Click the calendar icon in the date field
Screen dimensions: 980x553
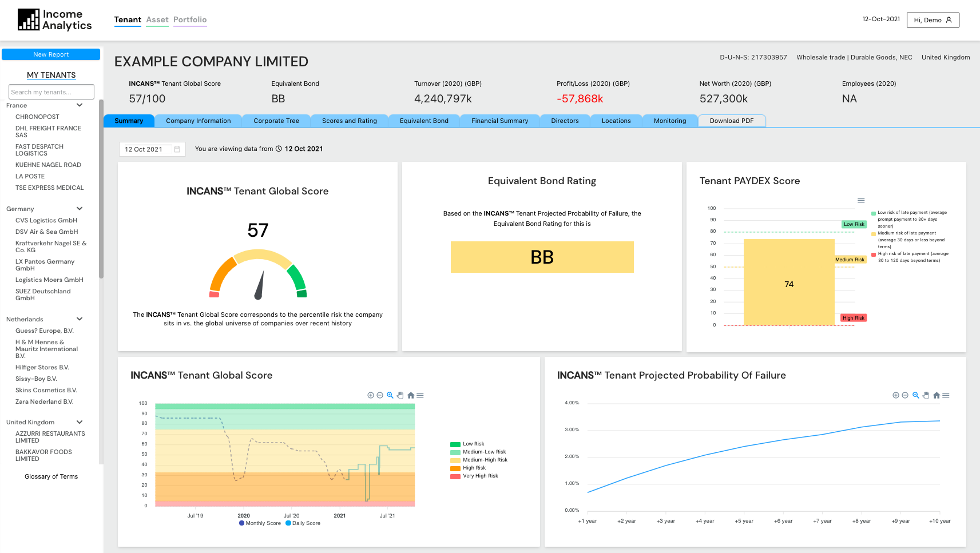(x=177, y=149)
